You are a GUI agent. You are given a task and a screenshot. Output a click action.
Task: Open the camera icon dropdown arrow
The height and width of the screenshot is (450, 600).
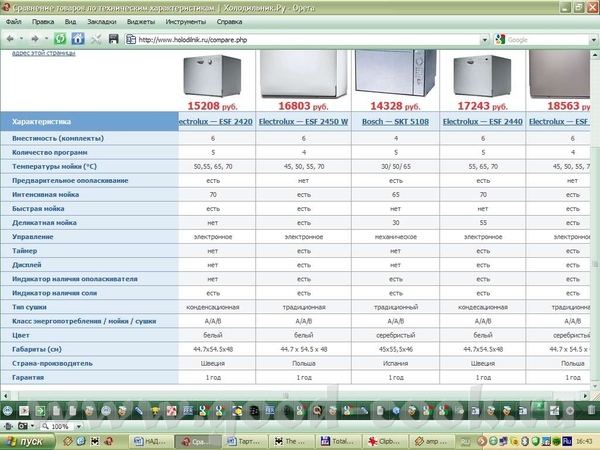[x=32, y=426]
